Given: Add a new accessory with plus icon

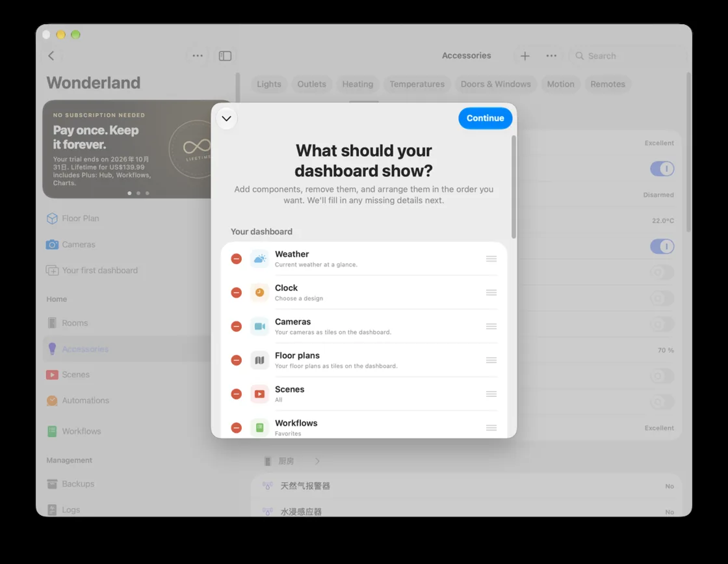Looking at the screenshot, I should 525,56.
